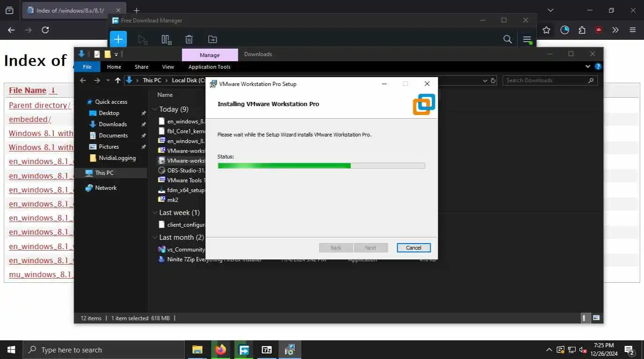
Task: Open Free Download Manager taskbar icon
Action: (244, 350)
